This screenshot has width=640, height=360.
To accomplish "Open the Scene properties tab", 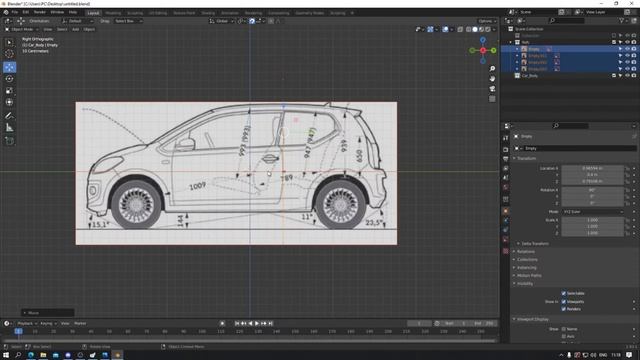I will point(506,178).
